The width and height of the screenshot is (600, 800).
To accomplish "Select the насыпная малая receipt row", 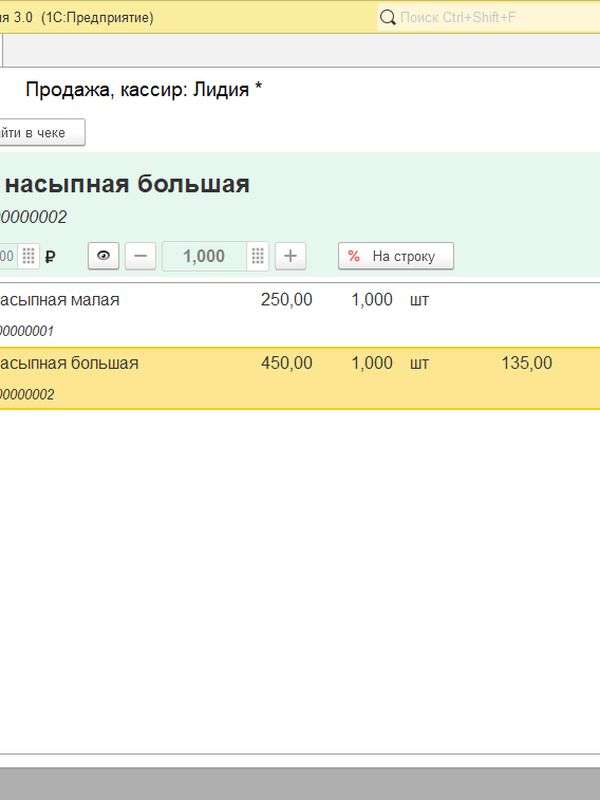I will click(x=300, y=314).
